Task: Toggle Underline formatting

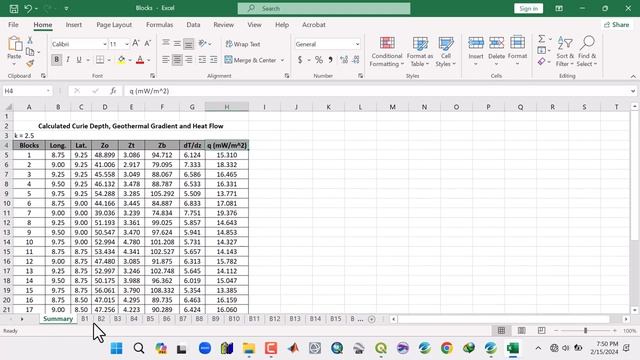Action: 79,60
